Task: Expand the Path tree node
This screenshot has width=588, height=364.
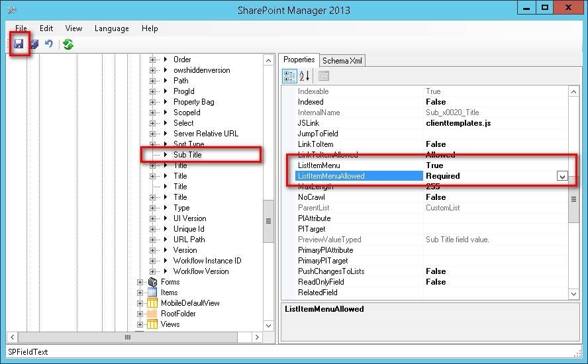Action: 152,81
